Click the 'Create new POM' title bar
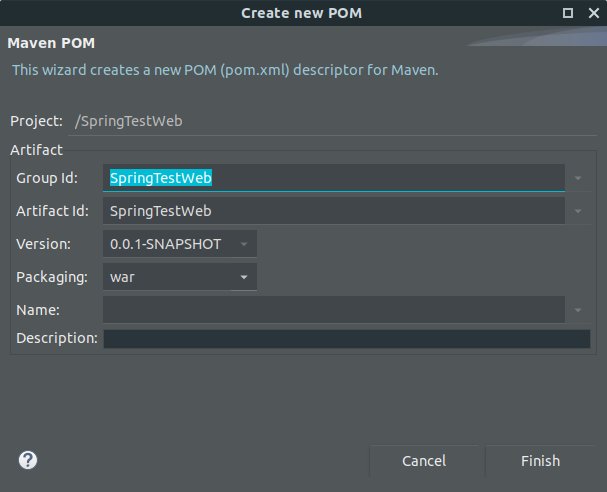This screenshot has height=492, width=607. coord(303,13)
